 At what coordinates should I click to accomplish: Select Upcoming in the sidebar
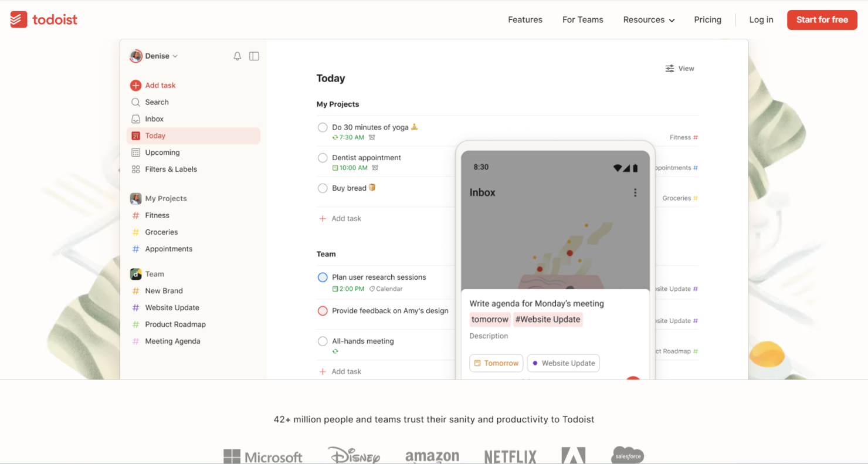pyautogui.click(x=194, y=153)
